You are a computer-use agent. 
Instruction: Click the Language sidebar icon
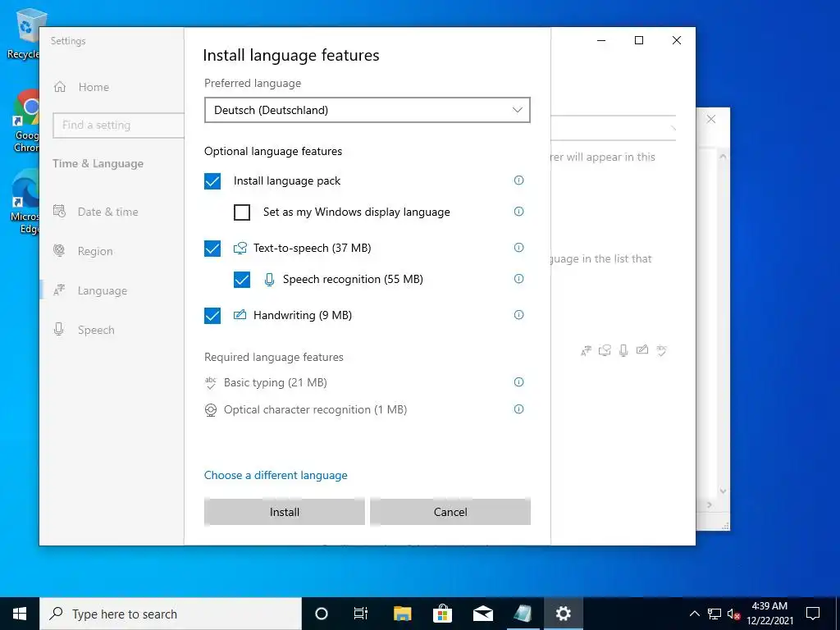click(59, 290)
